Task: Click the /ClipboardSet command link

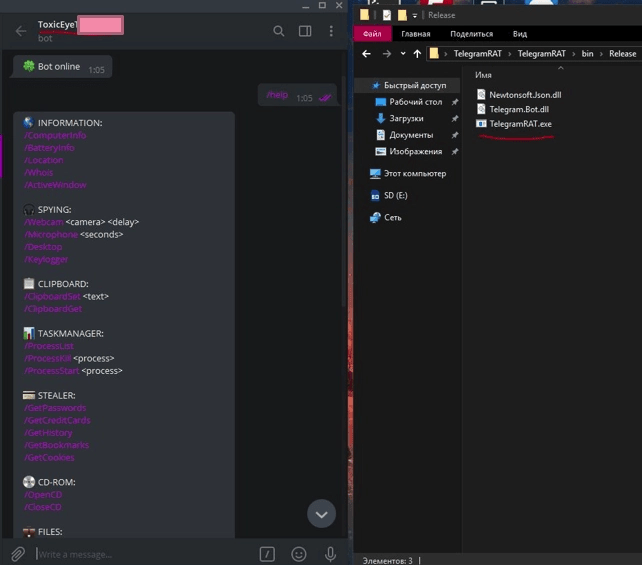Action: tap(52, 296)
